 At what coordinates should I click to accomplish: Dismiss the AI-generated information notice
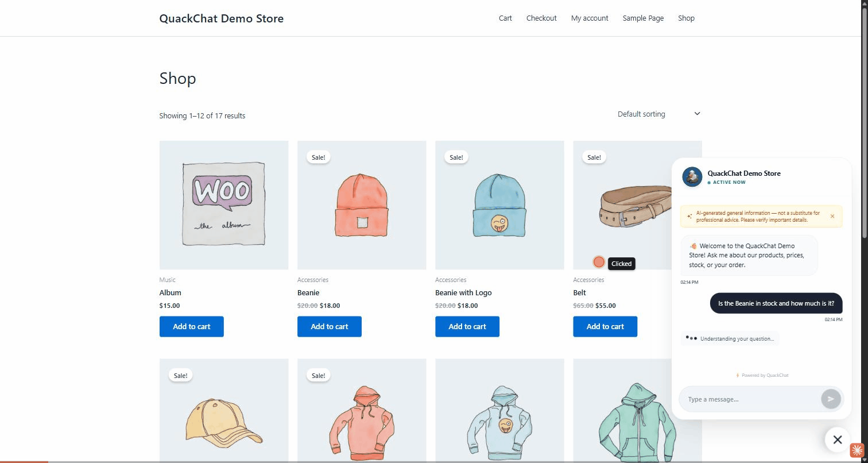(832, 217)
